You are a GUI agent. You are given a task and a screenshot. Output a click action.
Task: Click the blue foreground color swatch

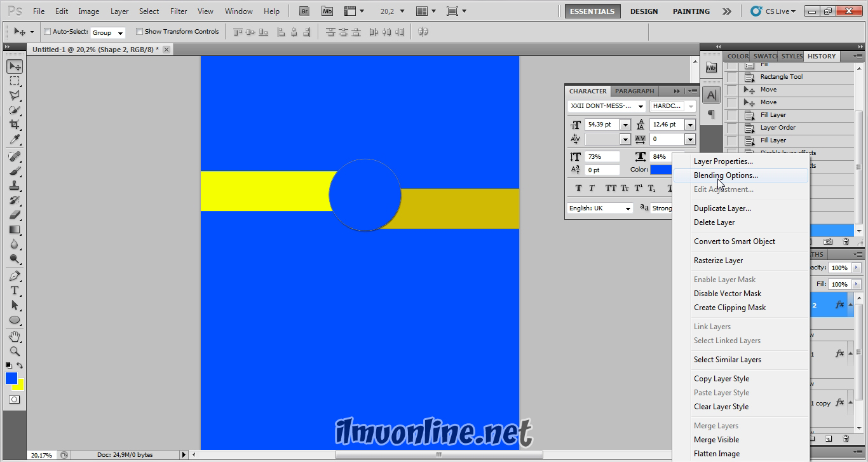point(11,378)
